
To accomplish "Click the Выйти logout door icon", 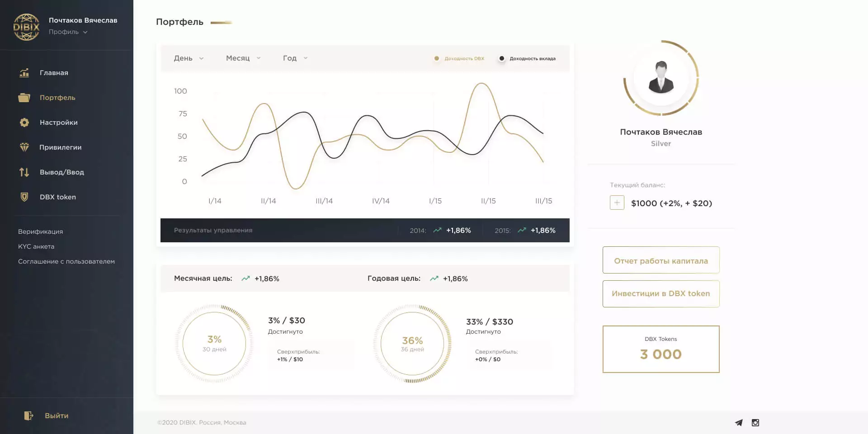I will pos(28,415).
